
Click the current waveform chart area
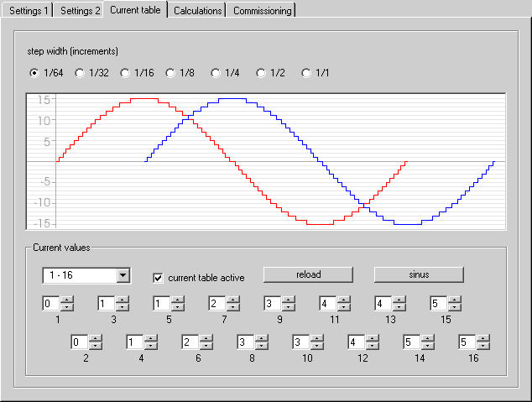tap(266, 161)
